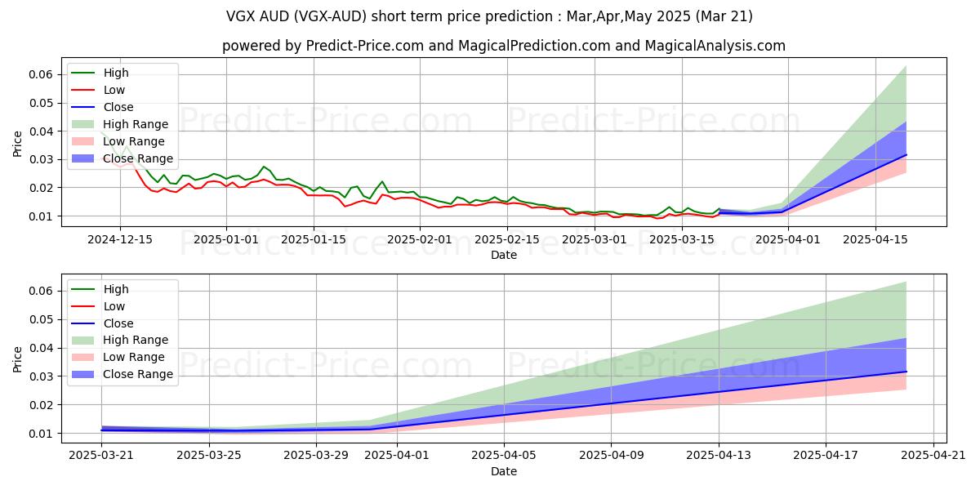Click the Close Range swatch in lower chart legend
Screen dimensions: 980x490
[x=85, y=374]
